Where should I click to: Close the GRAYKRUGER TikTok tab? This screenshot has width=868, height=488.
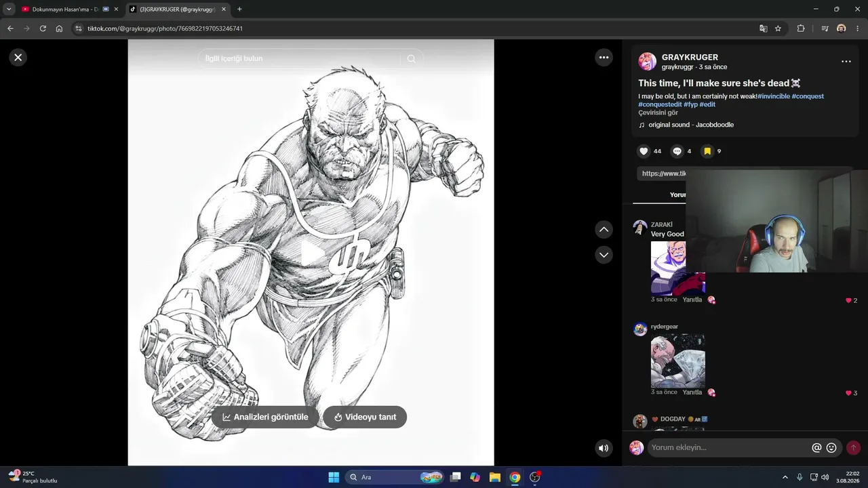coord(224,9)
